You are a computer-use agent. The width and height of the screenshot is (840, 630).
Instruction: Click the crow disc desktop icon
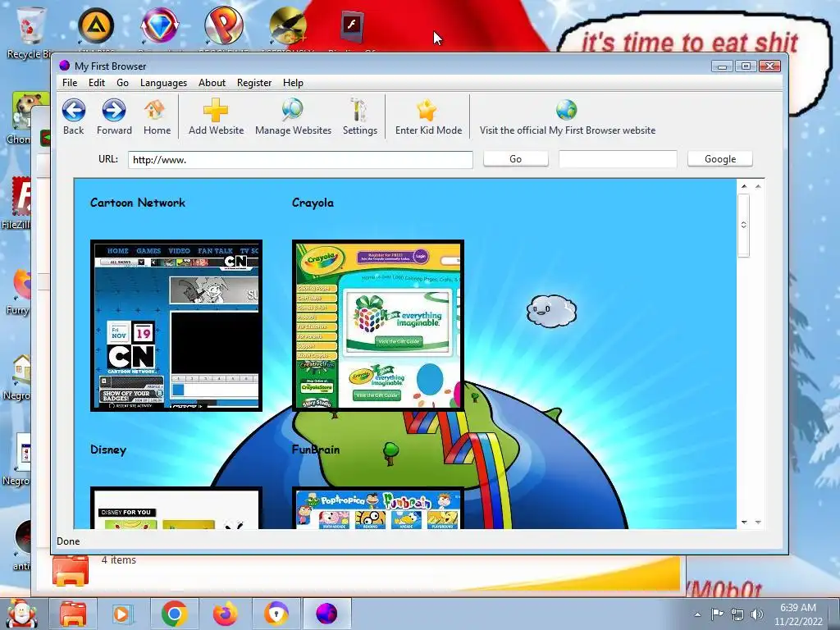(x=288, y=25)
